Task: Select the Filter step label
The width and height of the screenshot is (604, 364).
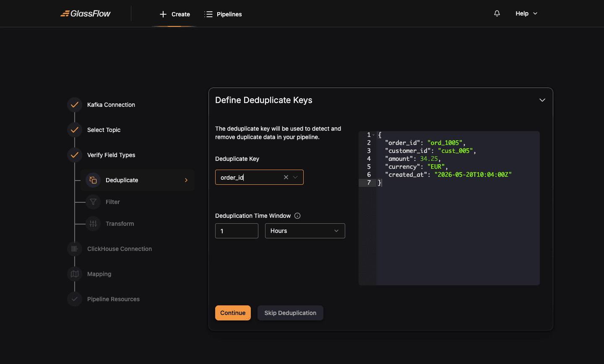Action: click(x=112, y=202)
